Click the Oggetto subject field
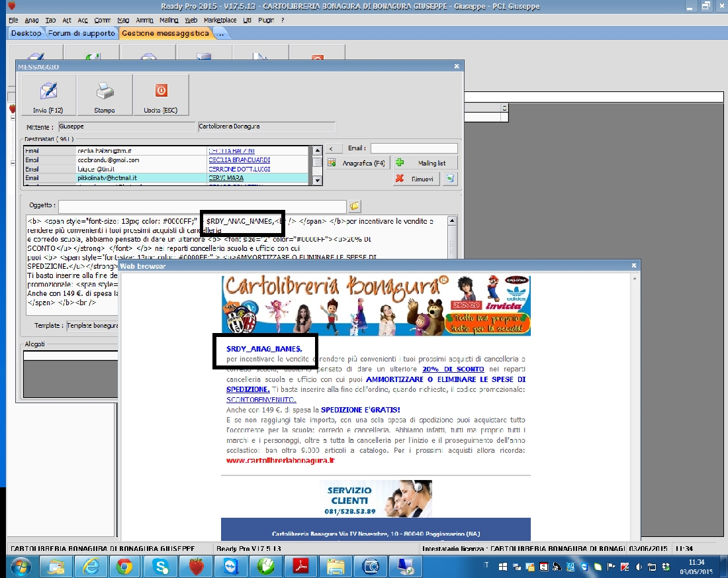 click(x=203, y=206)
